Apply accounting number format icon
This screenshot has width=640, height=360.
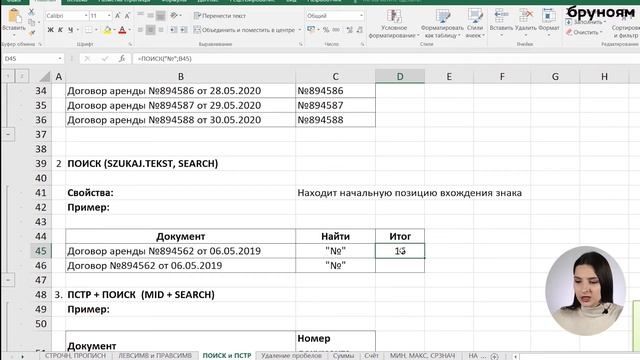pos(311,29)
